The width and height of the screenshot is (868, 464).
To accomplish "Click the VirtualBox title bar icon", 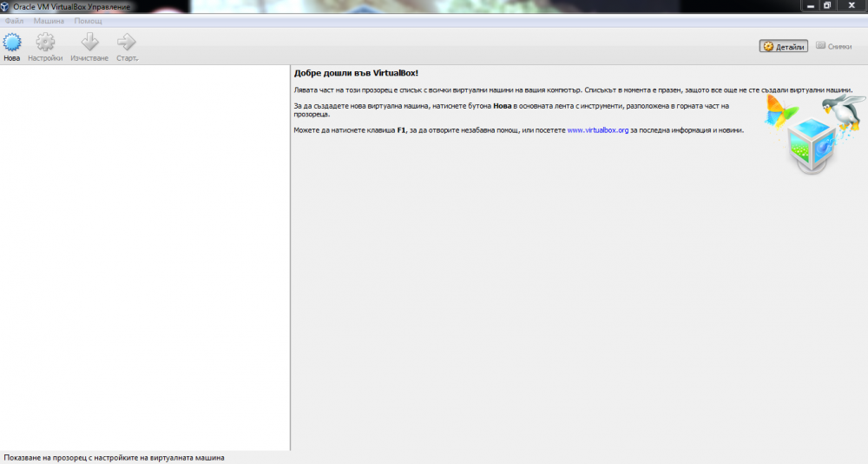I will 5,7.
